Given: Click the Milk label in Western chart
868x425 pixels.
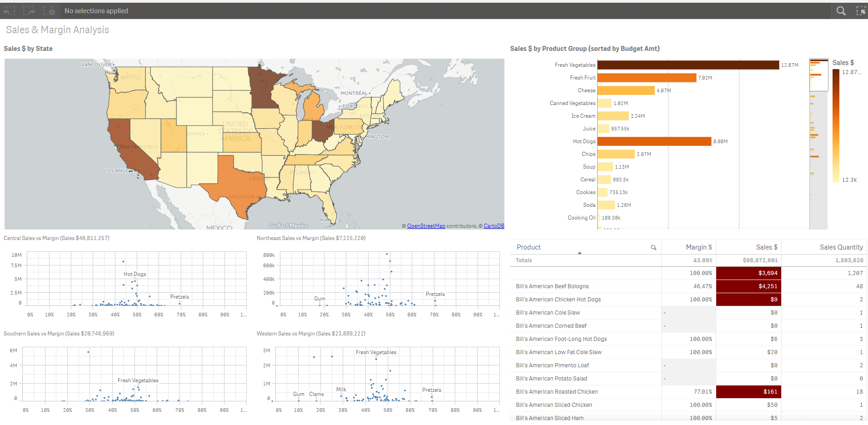Looking at the screenshot, I should click(x=341, y=390).
